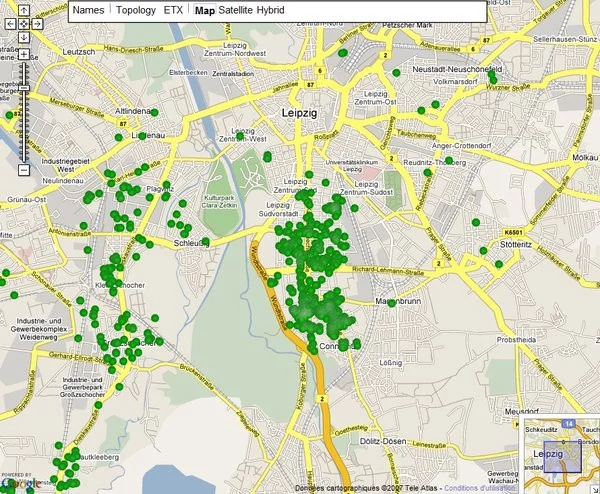Zoom in with the plus button
This screenshot has height=494, width=600.
coord(24,54)
